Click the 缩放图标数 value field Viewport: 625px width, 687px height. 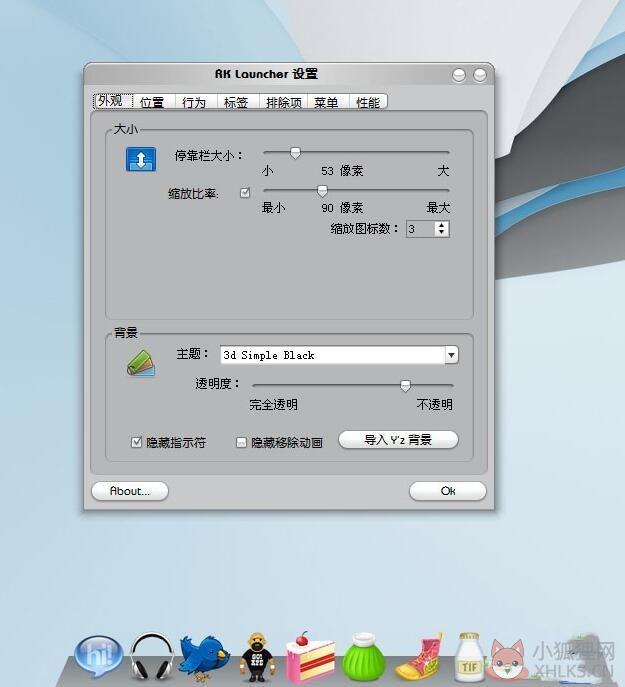(421, 229)
